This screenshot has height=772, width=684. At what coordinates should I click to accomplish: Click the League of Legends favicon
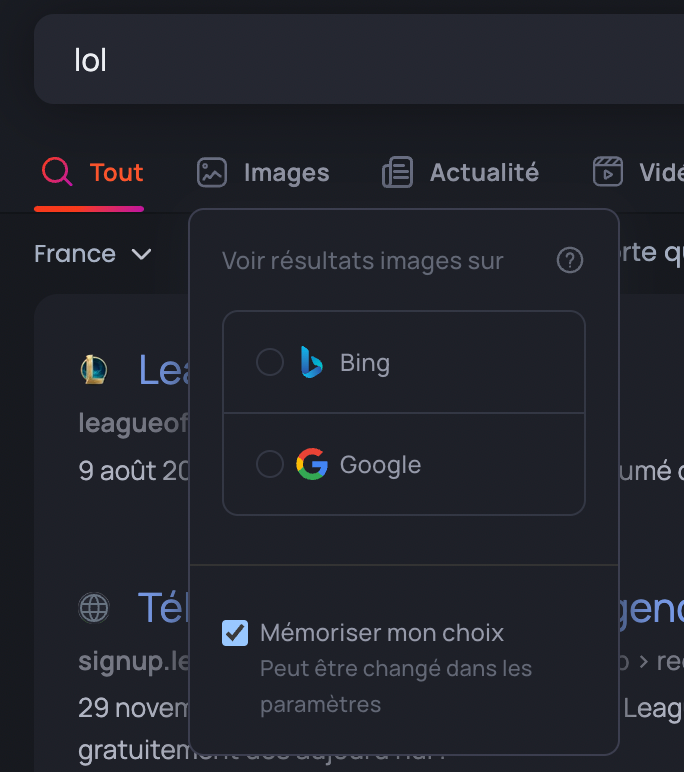[x=94, y=370]
